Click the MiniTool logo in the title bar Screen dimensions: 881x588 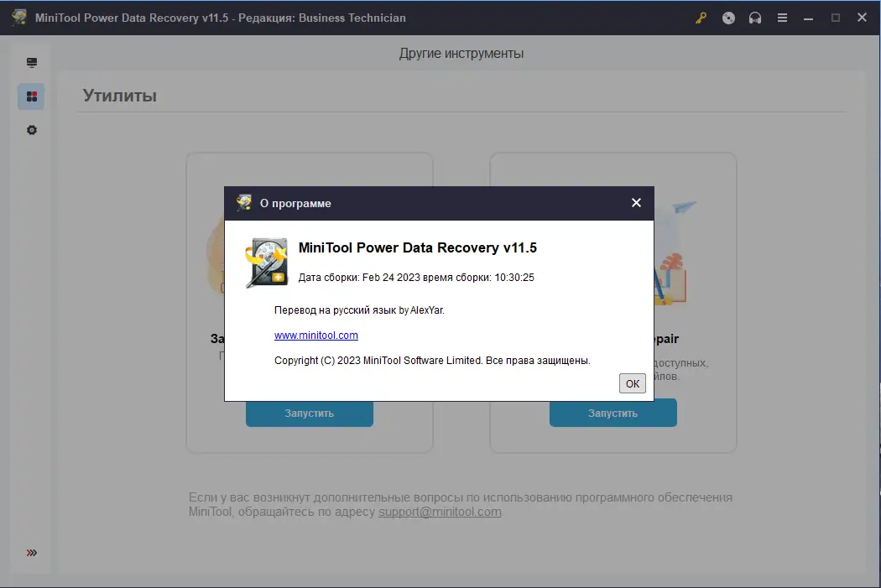point(18,17)
